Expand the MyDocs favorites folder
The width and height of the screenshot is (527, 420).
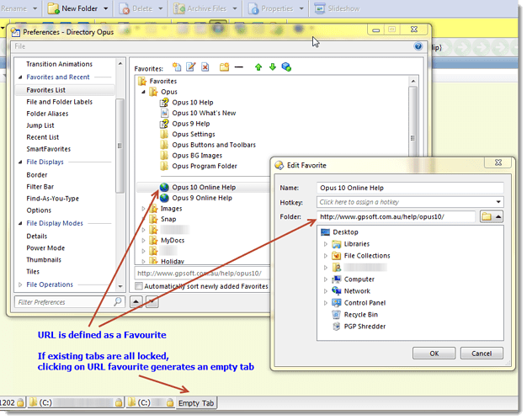click(143, 240)
